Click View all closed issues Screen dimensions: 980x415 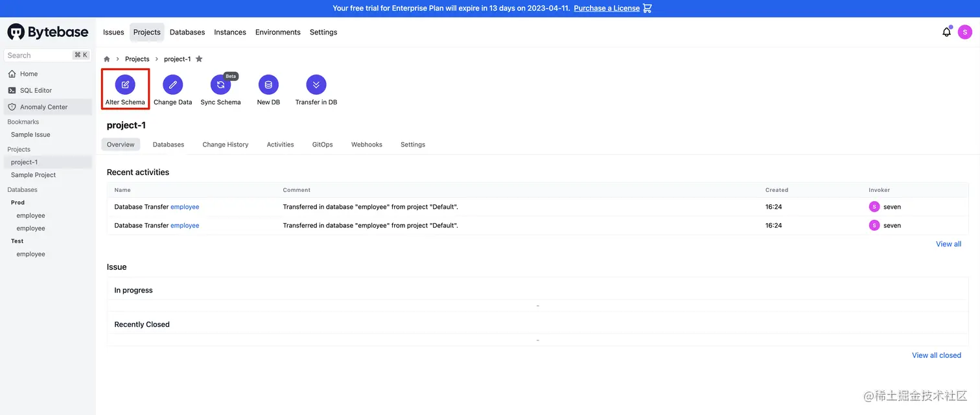(936, 355)
